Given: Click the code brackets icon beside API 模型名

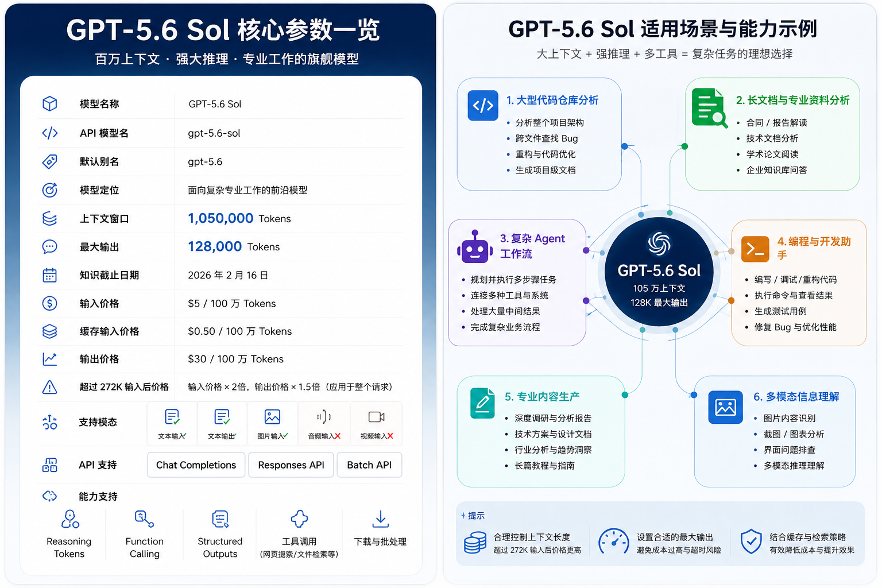Looking at the screenshot, I should (x=50, y=133).
